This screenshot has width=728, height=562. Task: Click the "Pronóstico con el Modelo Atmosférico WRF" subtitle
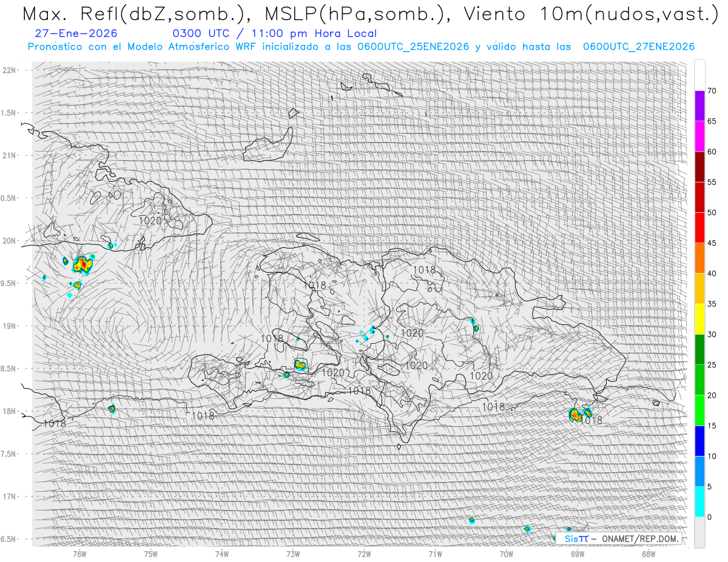[361, 47]
